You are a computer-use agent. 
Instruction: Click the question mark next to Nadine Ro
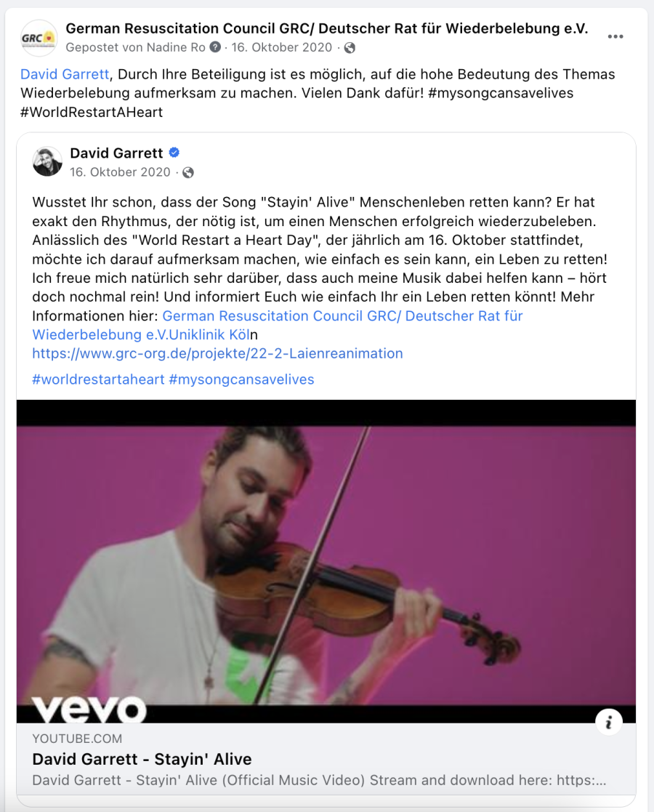215,48
